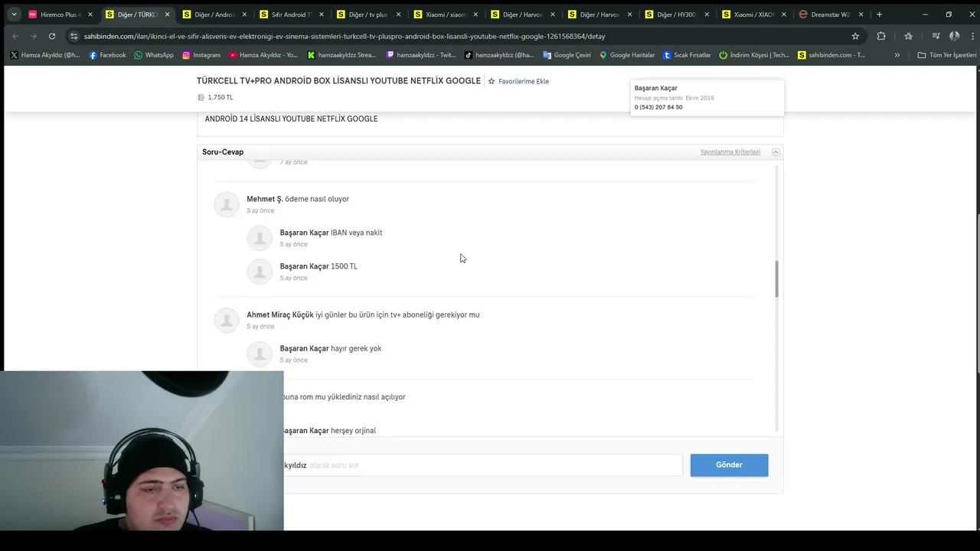Open the tab search dropdown arrow
Screen dimensions: 980x551
click(14, 15)
